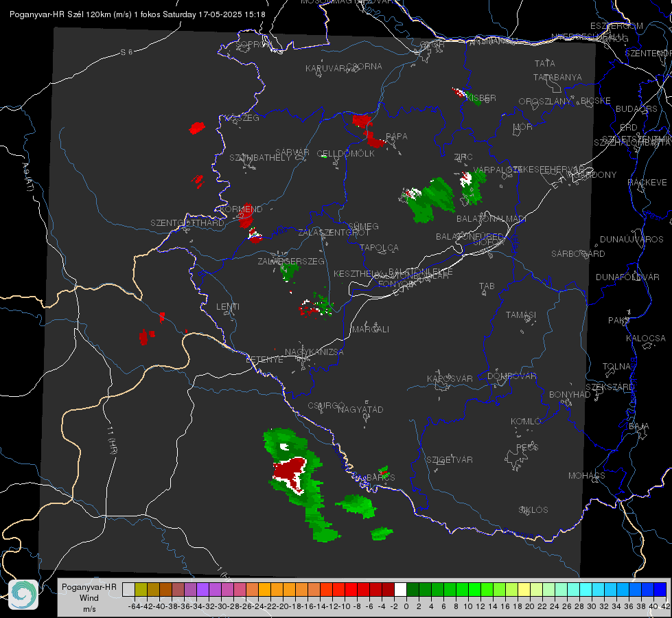Select the MOHÁCS label
This screenshot has height=618, width=672.
587,476
